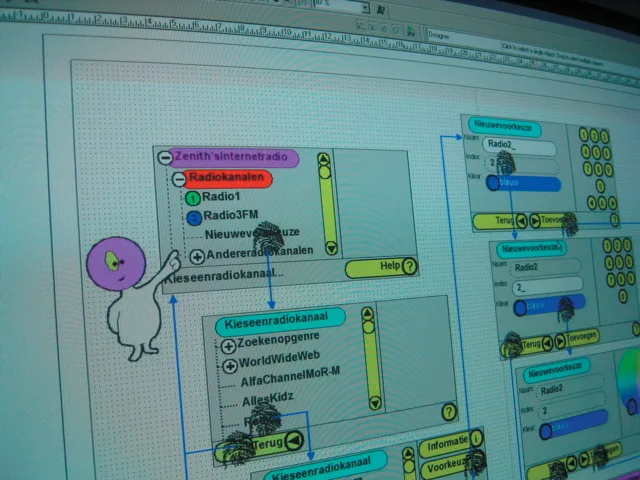The image size is (640, 480).
Task: Click the index field containing 2_
Action: 548,286
